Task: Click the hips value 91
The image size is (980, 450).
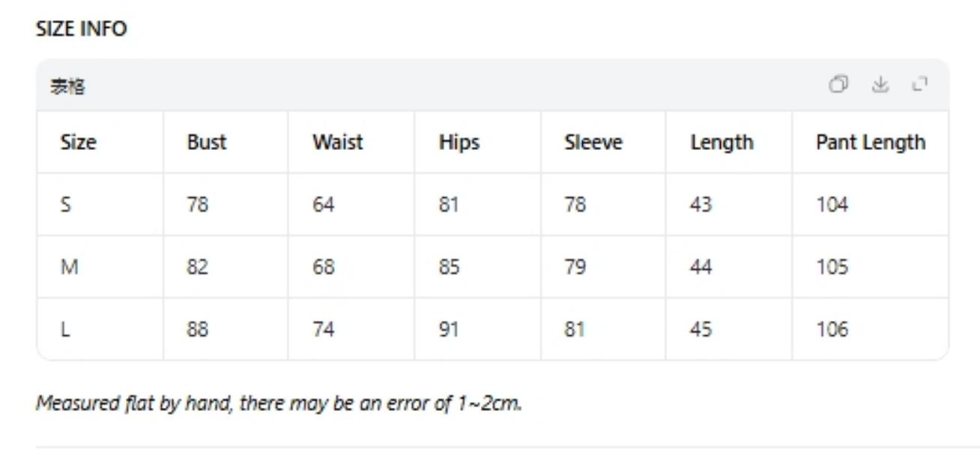Action: tap(449, 329)
